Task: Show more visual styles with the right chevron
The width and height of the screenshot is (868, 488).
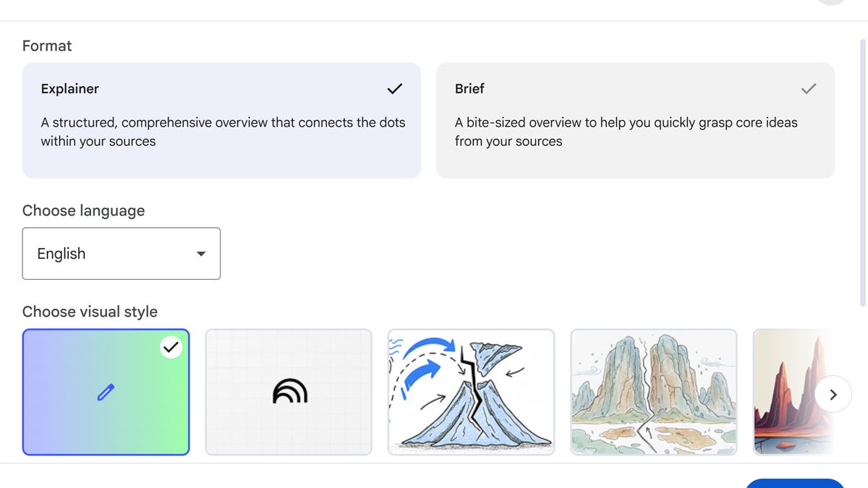Action: pos(833,394)
